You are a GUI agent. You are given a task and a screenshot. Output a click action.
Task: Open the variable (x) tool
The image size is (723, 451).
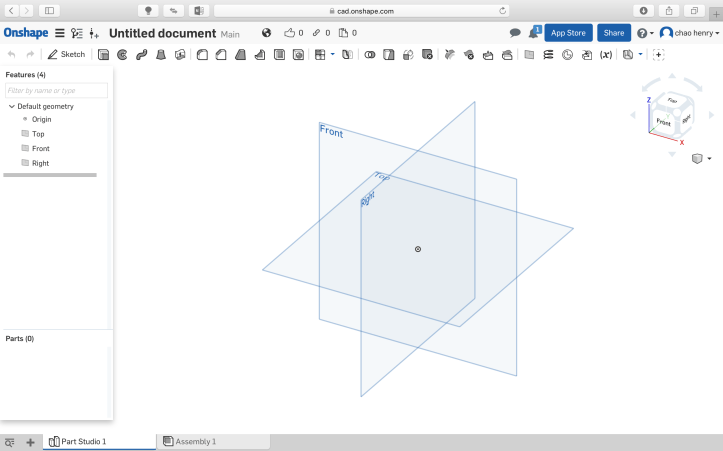tap(605, 54)
